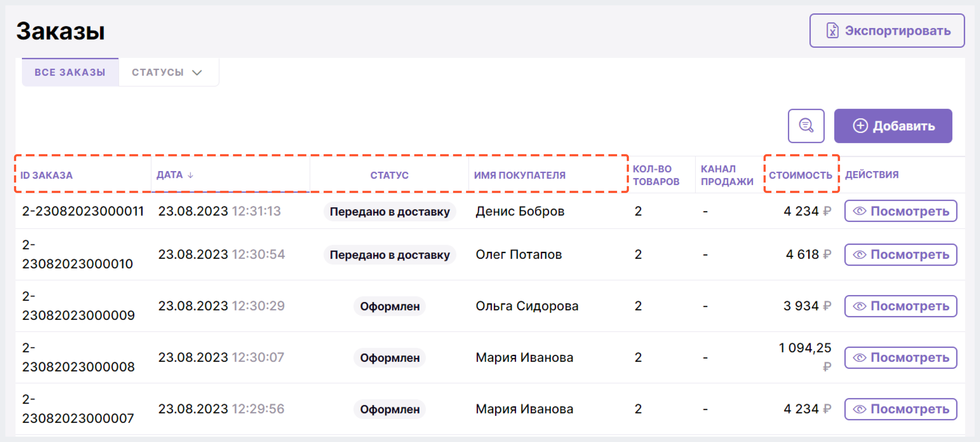The height and width of the screenshot is (442, 980).
Task: Click the Заказы page heading
Action: (61, 31)
